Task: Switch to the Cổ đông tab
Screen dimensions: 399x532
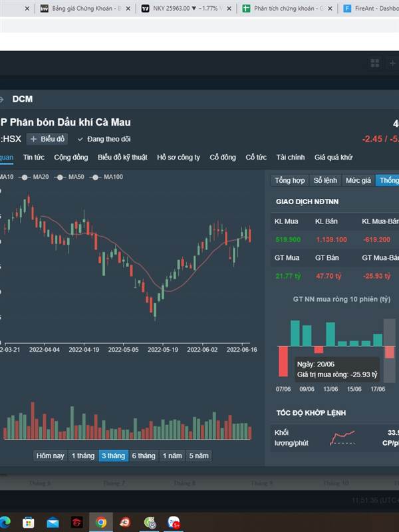Action: pyautogui.click(x=223, y=157)
